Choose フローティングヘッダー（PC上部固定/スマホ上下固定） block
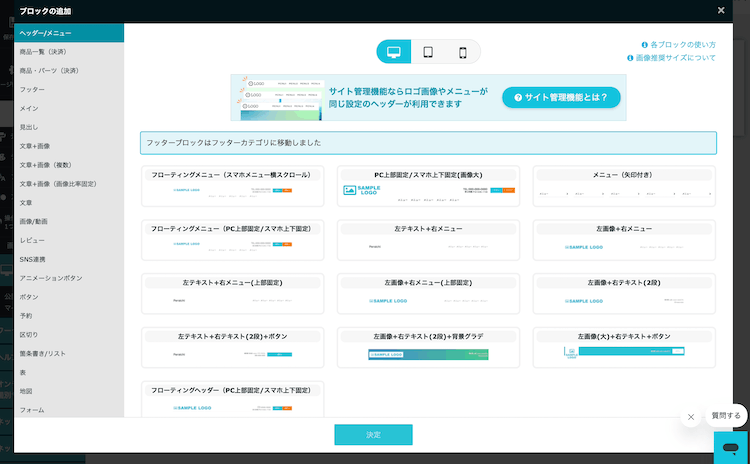 (232, 399)
